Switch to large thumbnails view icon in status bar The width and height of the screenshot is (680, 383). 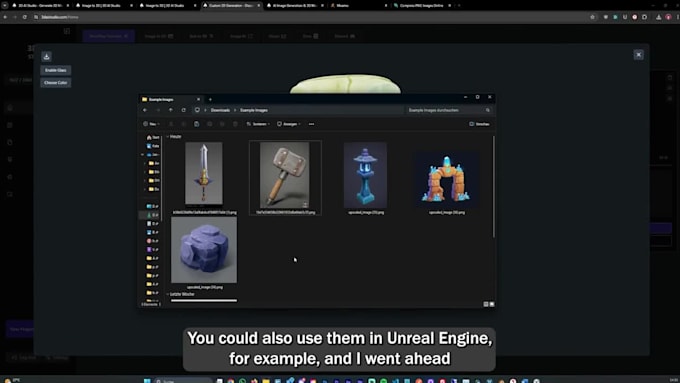click(492, 304)
